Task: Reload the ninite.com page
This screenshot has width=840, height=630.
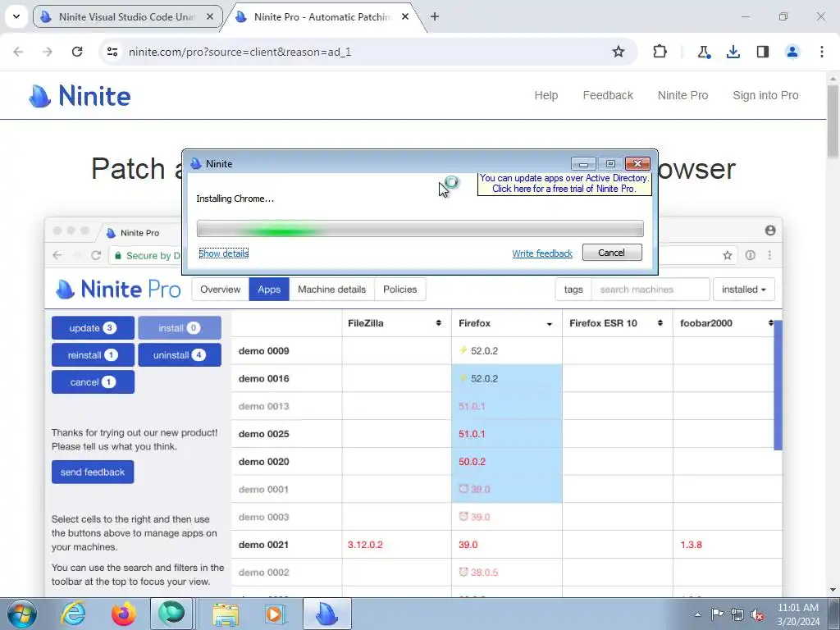Action: tap(77, 52)
